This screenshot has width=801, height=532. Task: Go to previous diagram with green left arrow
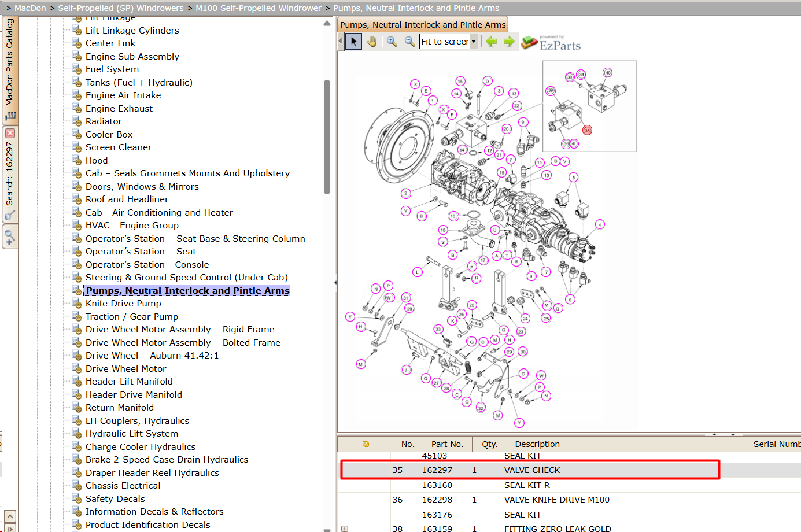pos(491,42)
